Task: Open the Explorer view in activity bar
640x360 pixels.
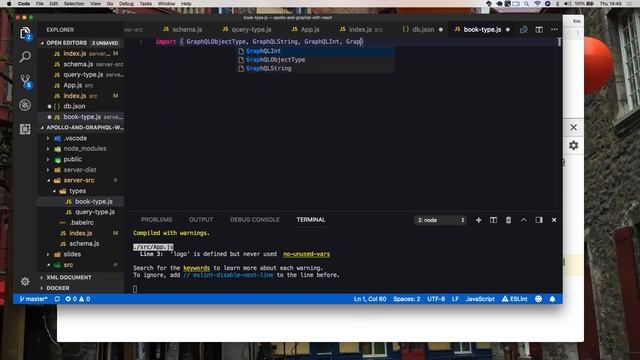Action: coord(25,33)
